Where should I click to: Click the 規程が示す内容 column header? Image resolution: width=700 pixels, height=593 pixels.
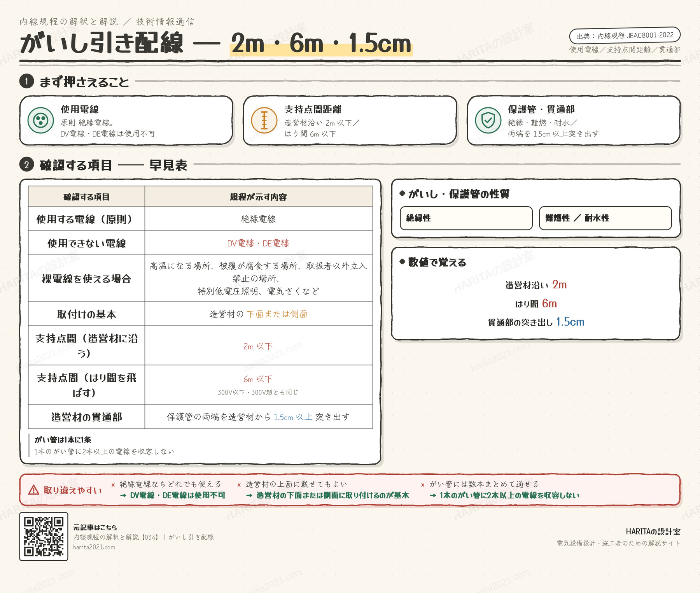pos(258,197)
